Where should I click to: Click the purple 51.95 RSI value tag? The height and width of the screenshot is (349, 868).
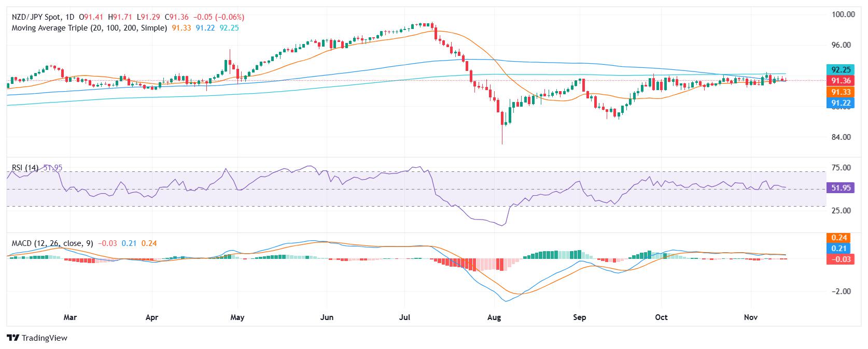(839, 188)
